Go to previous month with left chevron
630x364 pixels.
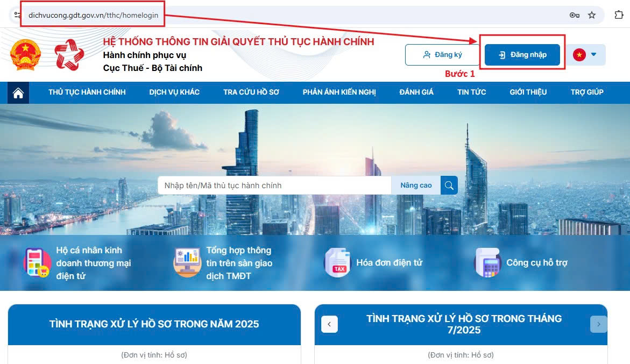coord(329,324)
